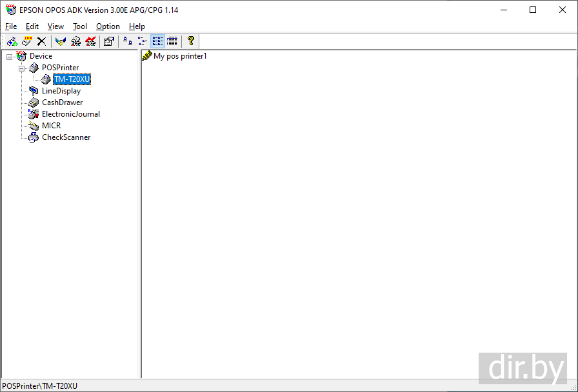
Task: Close the EPSON OPOS ADK window
Action: click(562, 10)
